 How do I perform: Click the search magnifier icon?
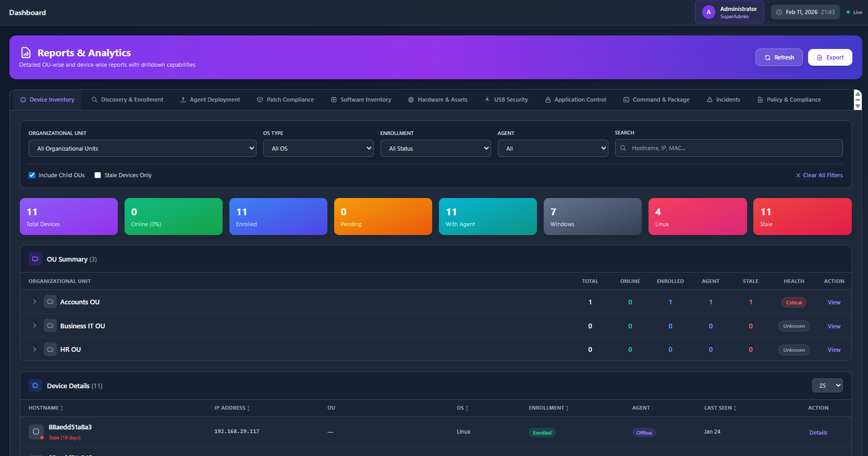point(623,148)
